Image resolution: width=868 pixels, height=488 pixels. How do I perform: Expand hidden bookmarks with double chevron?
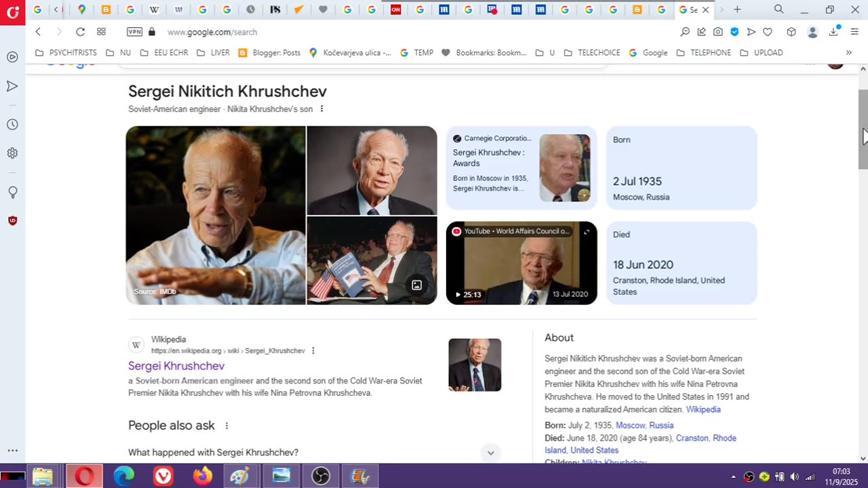pos(848,53)
